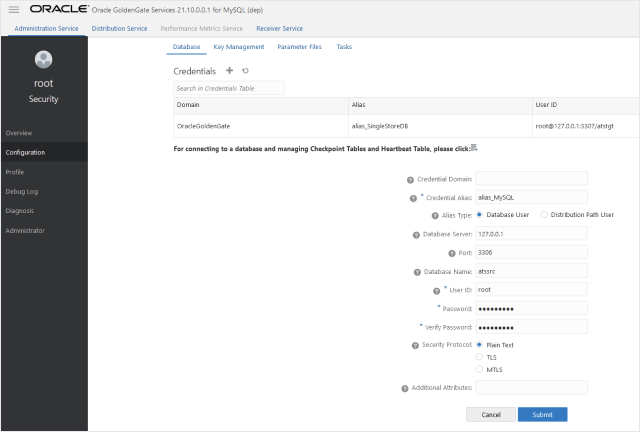640x432 pixels.
Task: Show help for Security Protocol
Action: pyautogui.click(x=415, y=345)
